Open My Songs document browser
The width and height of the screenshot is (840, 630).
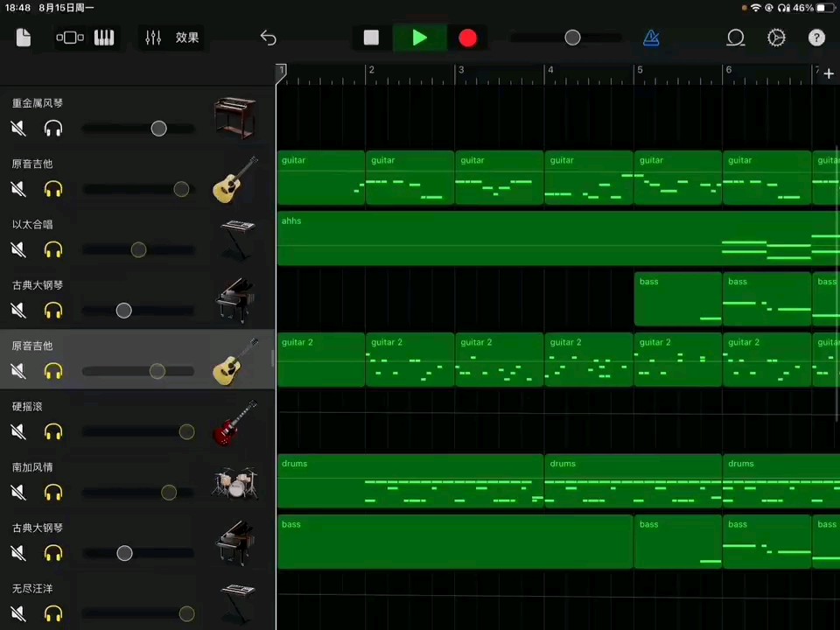23,38
